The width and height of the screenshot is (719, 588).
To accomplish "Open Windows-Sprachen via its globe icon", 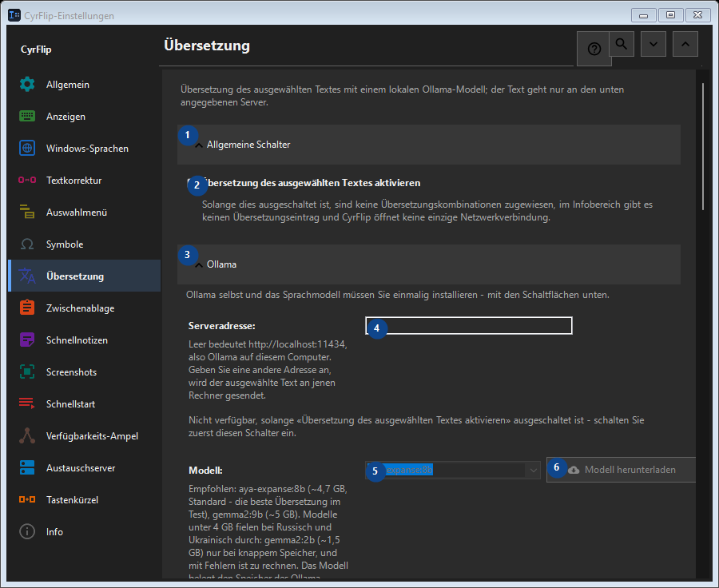I will click(x=27, y=148).
